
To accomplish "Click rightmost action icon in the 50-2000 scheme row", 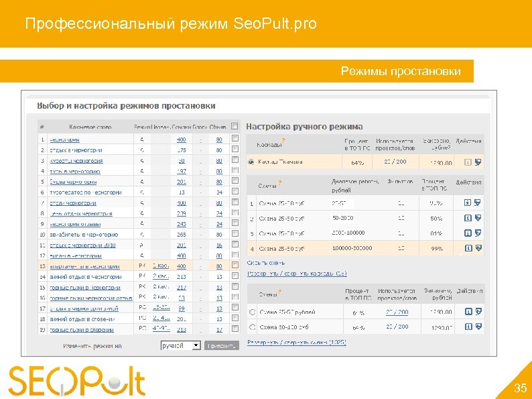I will click(x=478, y=218).
